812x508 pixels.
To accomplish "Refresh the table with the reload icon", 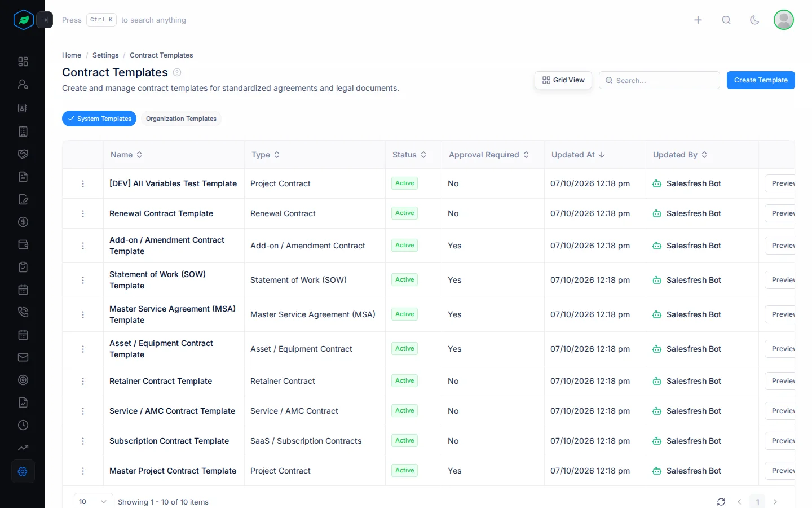I will pyautogui.click(x=721, y=502).
